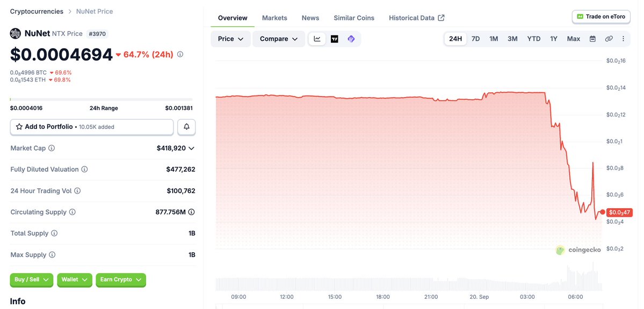Open the Price dropdown
The width and height of the screenshot is (644, 309).
point(231,39)
